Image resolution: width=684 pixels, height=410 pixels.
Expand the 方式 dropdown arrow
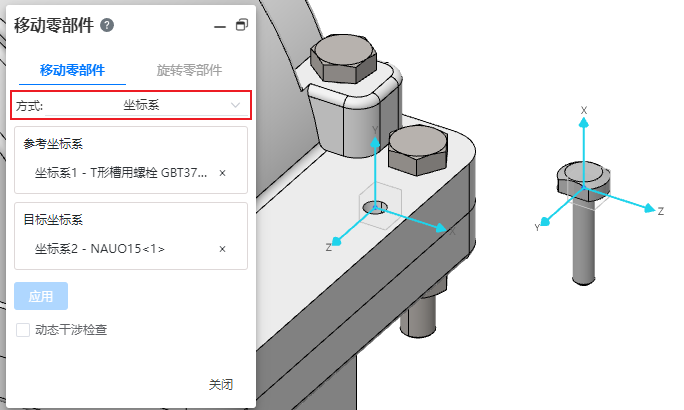[236, 105]
